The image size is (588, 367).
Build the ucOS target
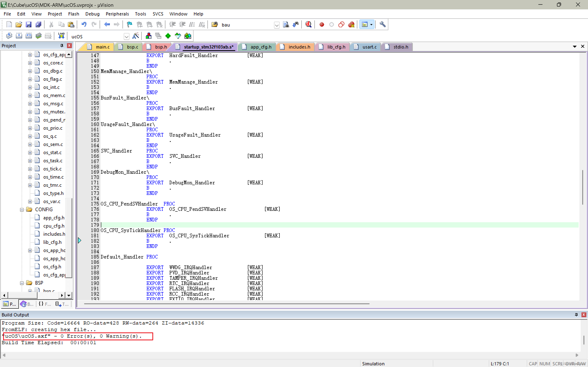tap(19, 36)
